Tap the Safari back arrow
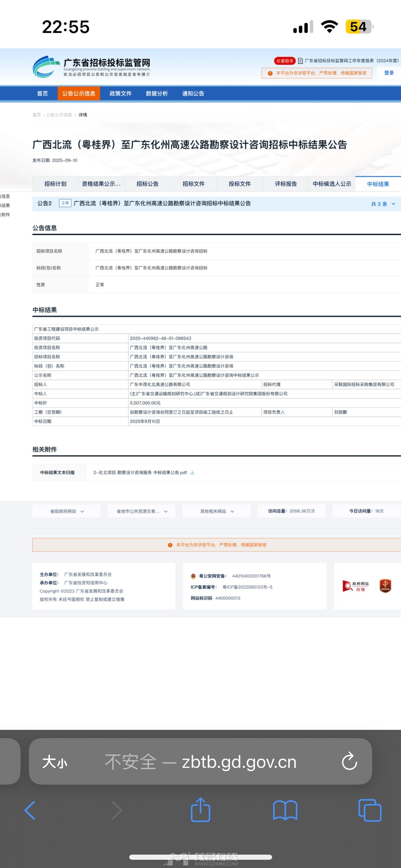This screenshot has width=401, height=868. (30, 810)
